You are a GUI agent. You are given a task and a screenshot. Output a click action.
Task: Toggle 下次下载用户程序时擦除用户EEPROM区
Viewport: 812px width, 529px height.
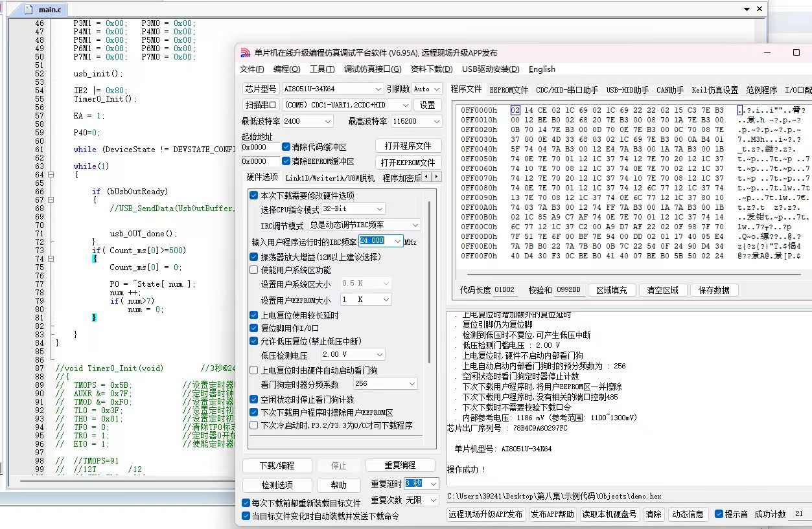click(253, 412)
